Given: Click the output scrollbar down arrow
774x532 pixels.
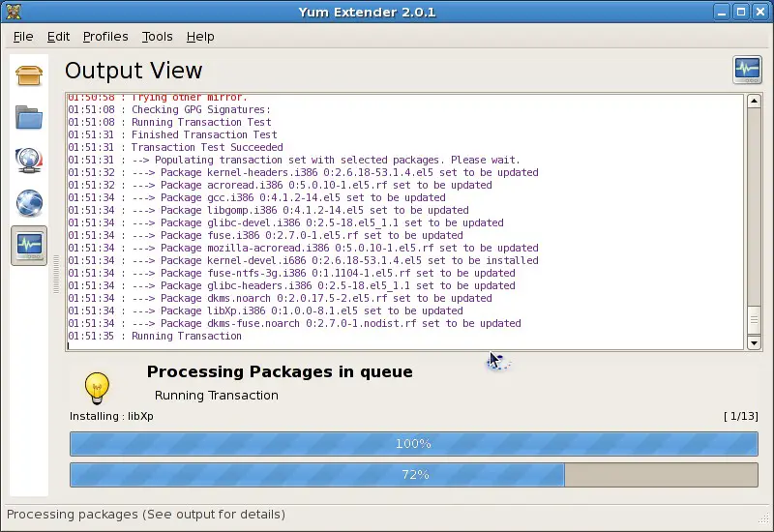Looking at the screenshot, I should tap(754, 342).
